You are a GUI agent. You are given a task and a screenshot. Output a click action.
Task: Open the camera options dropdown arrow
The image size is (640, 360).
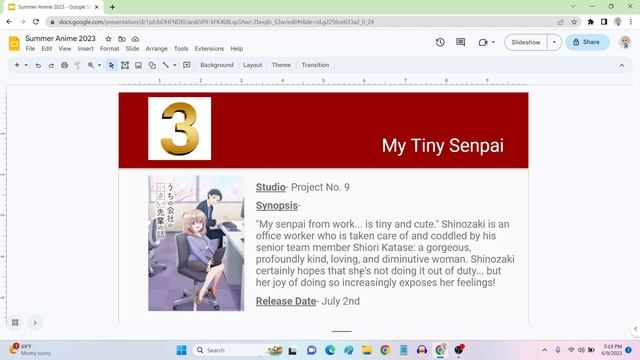click(x=493, y=42)
